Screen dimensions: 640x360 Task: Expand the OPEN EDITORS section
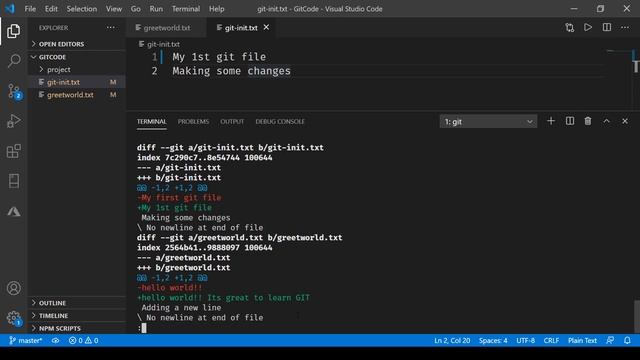77,44
